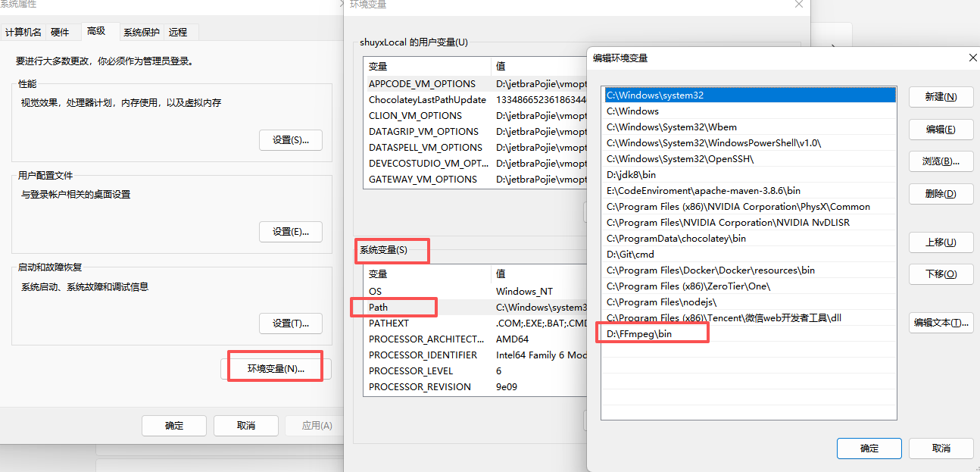This screenshot has width=980, height=472.
Task: Switch to the 系统保护 tab
Action: [x=142, y=32]
